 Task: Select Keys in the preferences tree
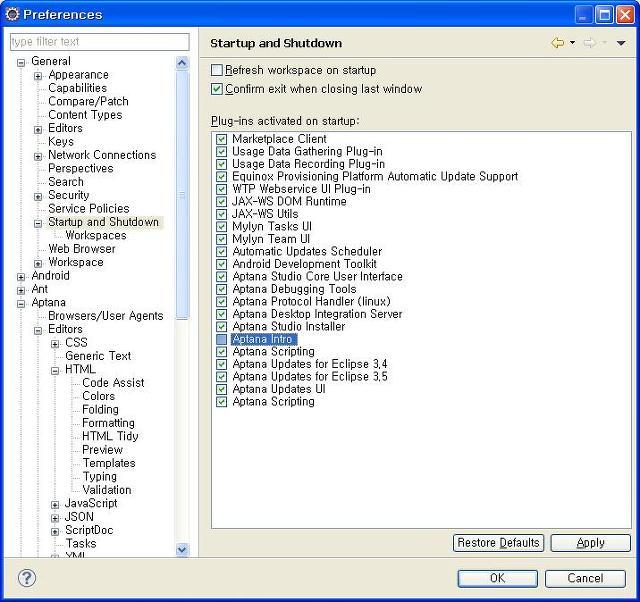click(x=61, y=142)
